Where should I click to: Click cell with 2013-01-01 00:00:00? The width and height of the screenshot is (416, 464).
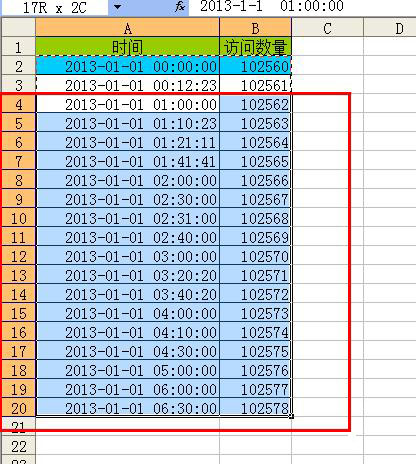click(x=127, y=66)
